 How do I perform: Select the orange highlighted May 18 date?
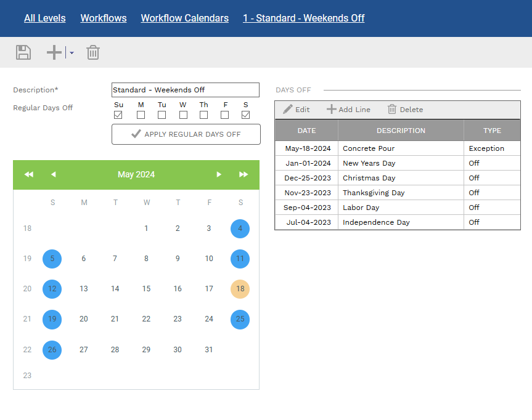[x=240, y=288]
